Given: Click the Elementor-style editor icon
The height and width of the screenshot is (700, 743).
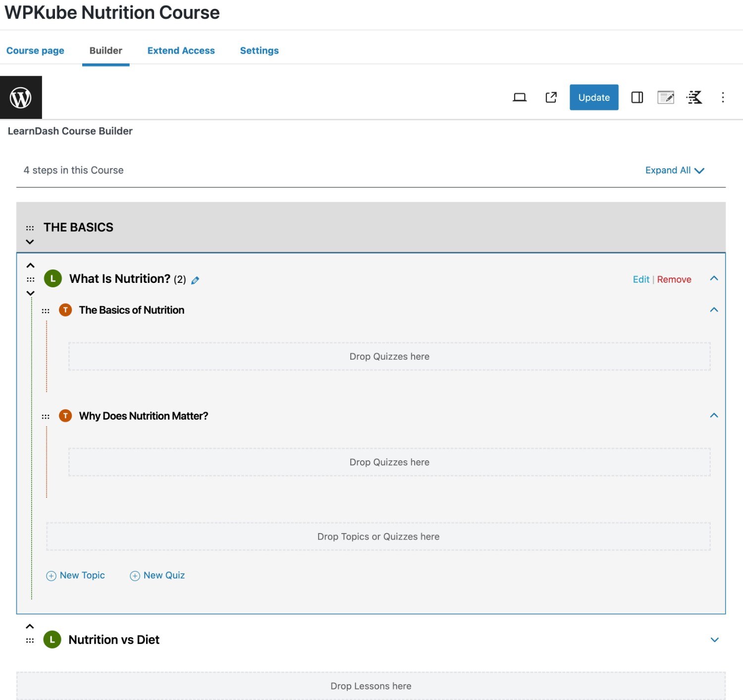Looking at the screenshot, I should pos(694,98).
